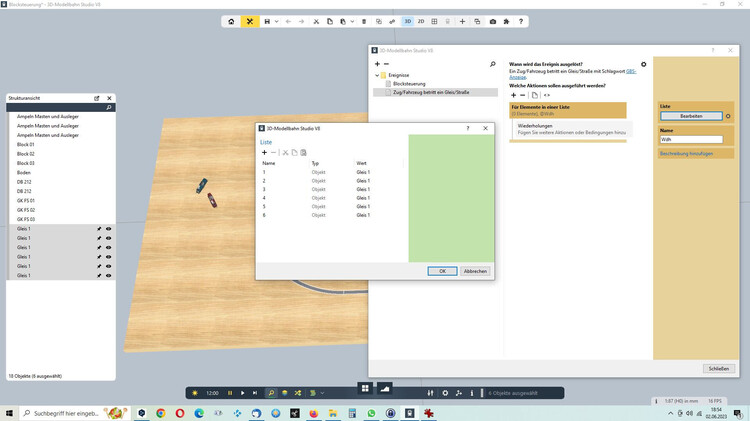Click the Home icon in top toolbar

pyautogui.click(x=232, y=20)
